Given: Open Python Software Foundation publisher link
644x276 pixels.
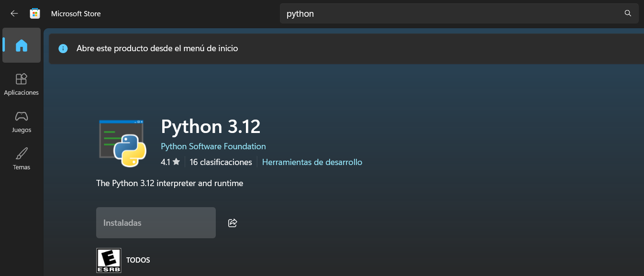Looking at the screenshot, I should (x=213, y=146).
